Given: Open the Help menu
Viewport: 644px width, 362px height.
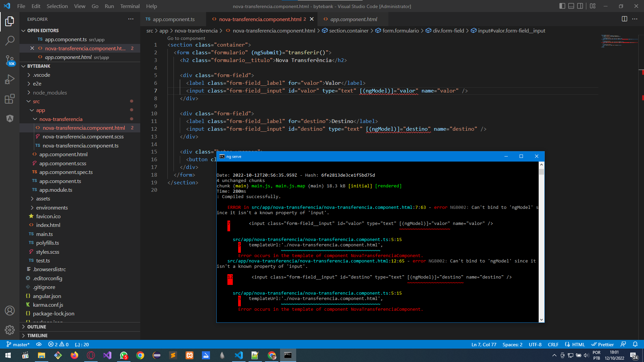Looking at the screenshot, I should (x=151, y=6).
